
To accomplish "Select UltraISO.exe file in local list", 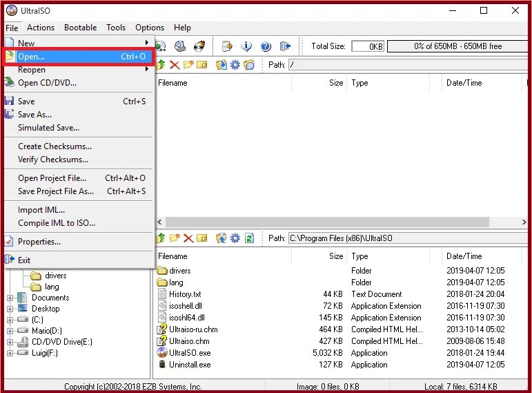I will click(x=190, y=353).
